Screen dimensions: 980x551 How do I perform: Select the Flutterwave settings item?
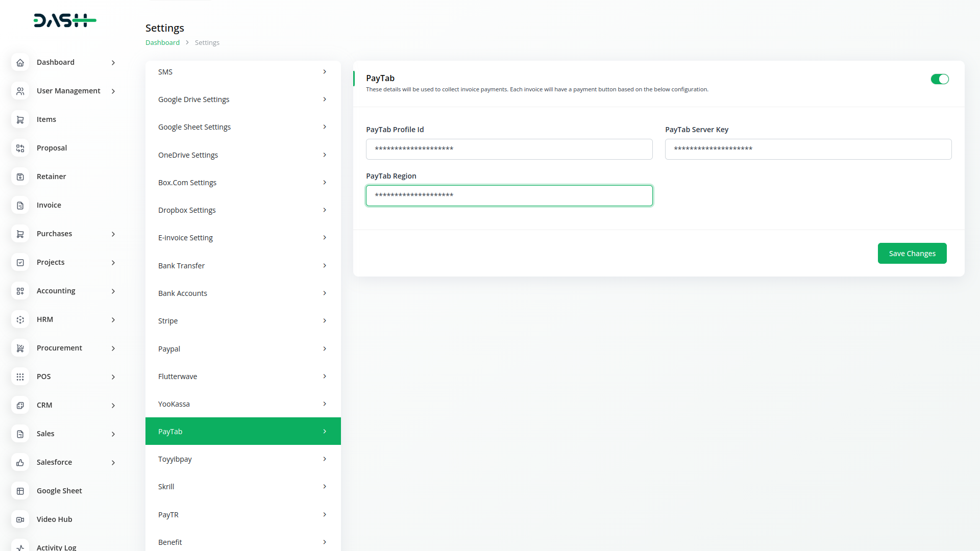click(x=243, y=377)
